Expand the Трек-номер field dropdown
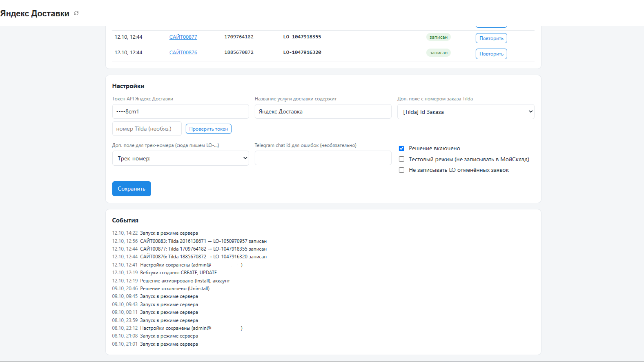This screenshot has width=644, height=362. 180,158
